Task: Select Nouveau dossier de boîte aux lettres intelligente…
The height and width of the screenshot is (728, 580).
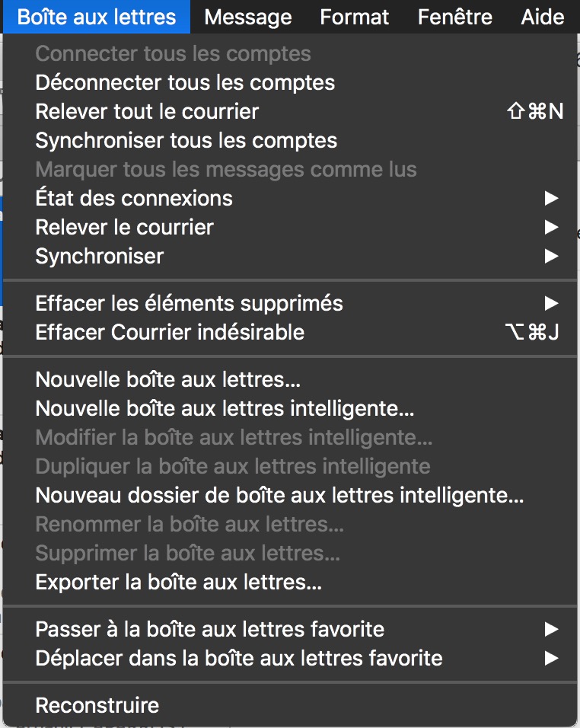Action: pyautogui.click(x=279, y=495)
